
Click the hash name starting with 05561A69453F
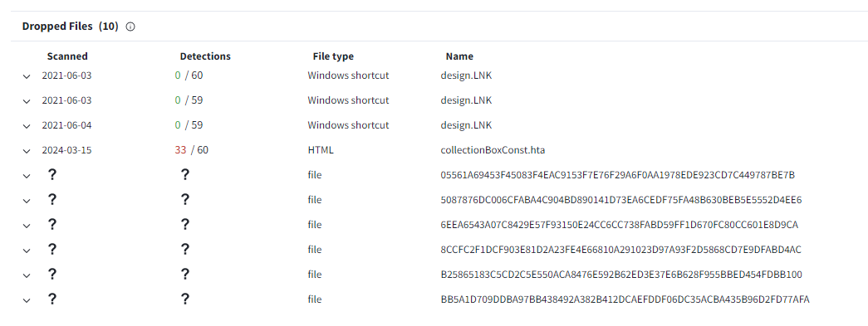pyautogui.click(x=618, y=174)
